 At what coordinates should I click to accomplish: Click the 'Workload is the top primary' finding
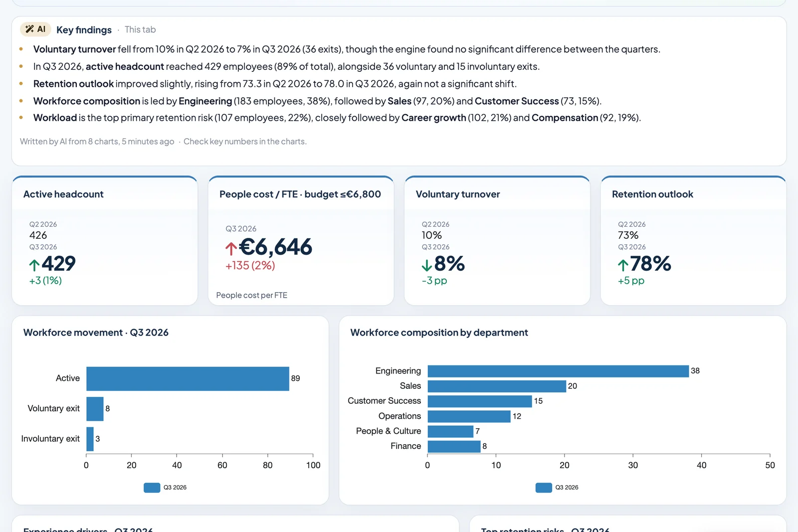337,118
